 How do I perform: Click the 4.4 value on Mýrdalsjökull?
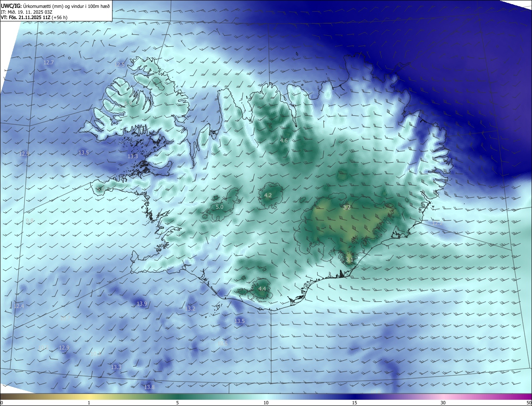click(x=262, y=289)
